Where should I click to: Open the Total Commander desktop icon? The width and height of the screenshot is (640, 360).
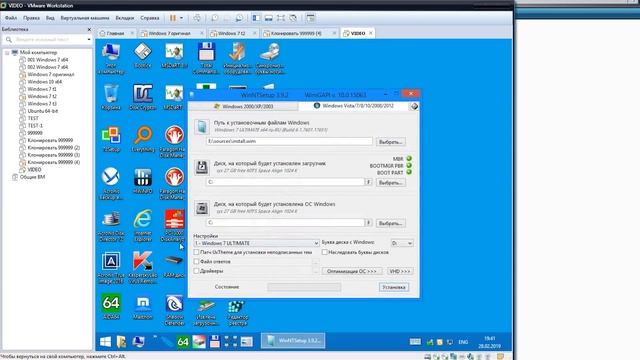206,57
